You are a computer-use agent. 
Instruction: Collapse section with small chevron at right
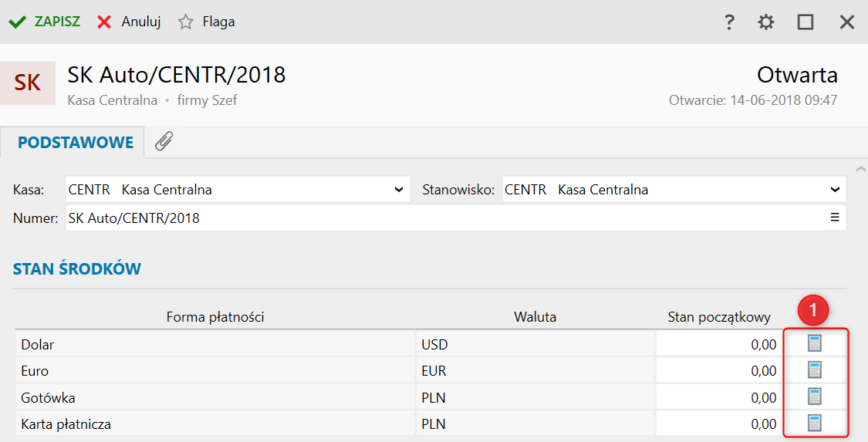coord(861,167)
